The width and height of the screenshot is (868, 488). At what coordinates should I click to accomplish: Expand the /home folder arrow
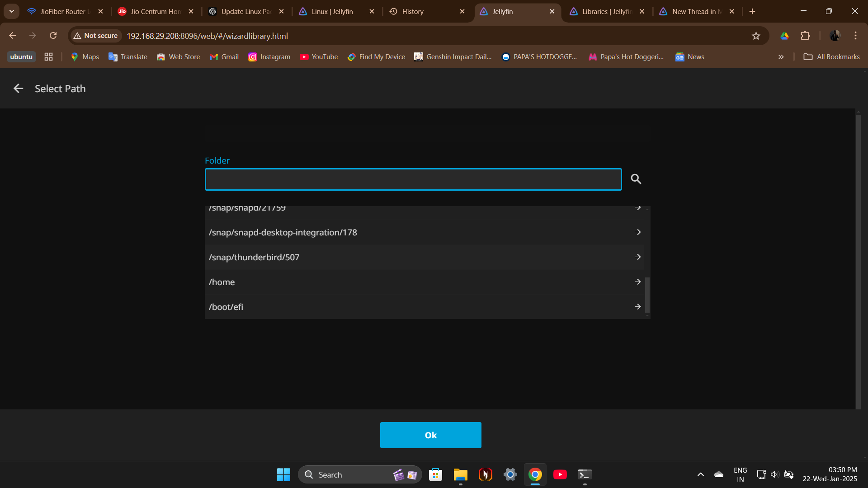coord(637,282)
